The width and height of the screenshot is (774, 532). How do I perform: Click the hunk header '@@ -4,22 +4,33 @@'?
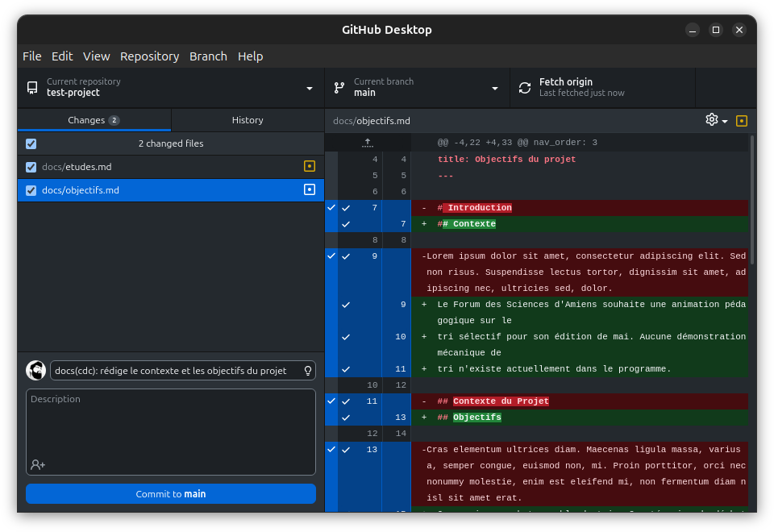[x=518, y=143]
